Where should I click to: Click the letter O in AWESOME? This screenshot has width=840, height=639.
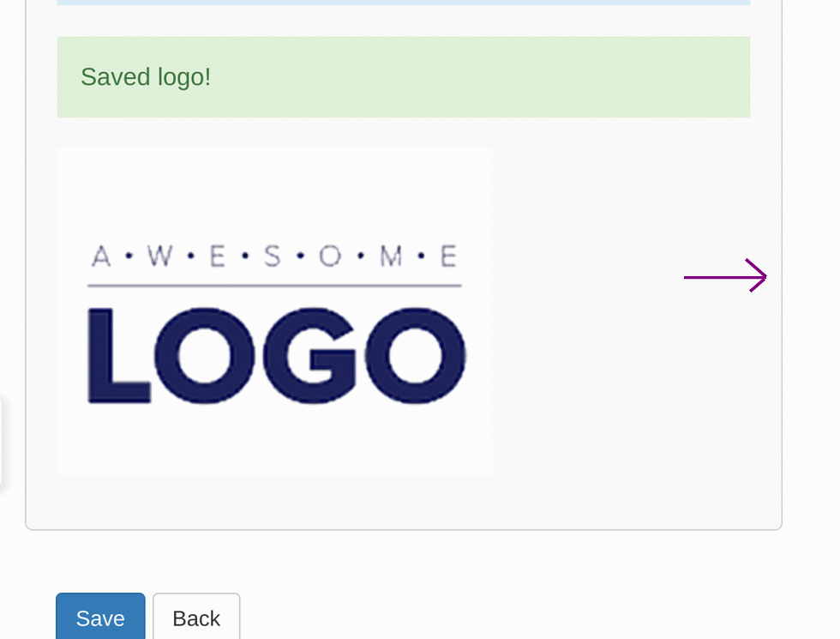click(x=330, y=256)
